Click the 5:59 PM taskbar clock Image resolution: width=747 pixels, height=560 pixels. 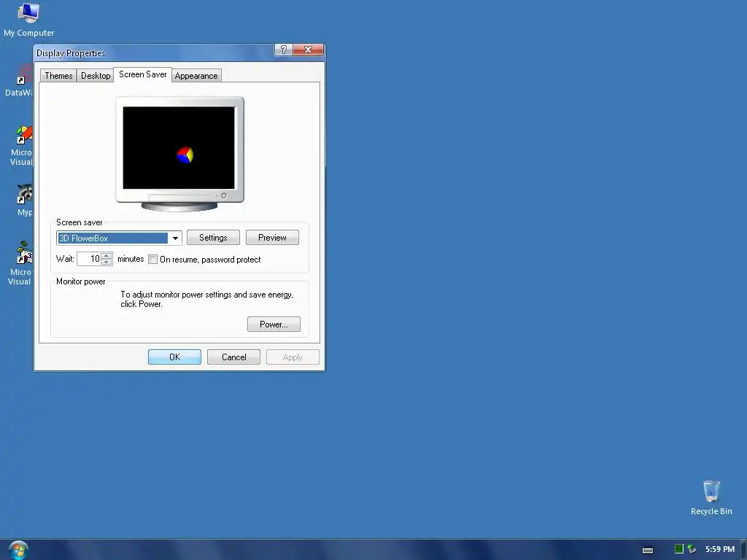tap(720, 550)
